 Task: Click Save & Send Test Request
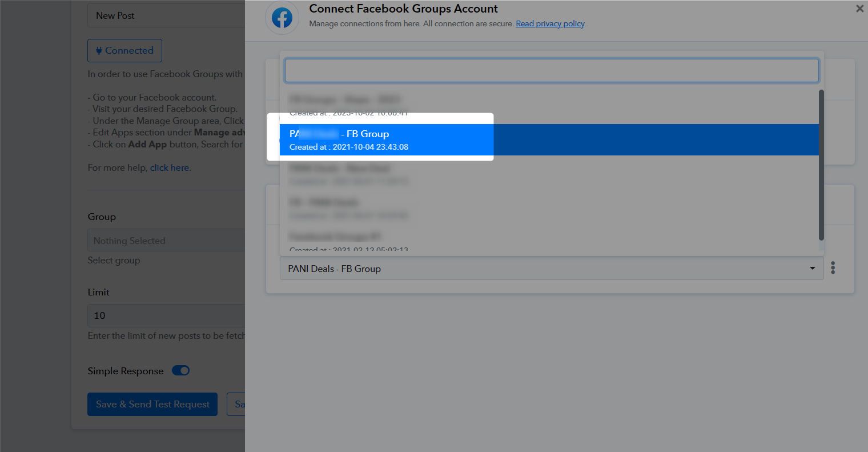(152, 404)
